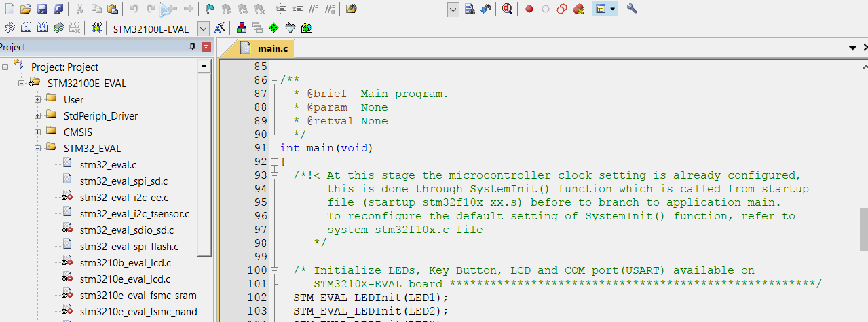Expand the User folder node

point(38,99)
